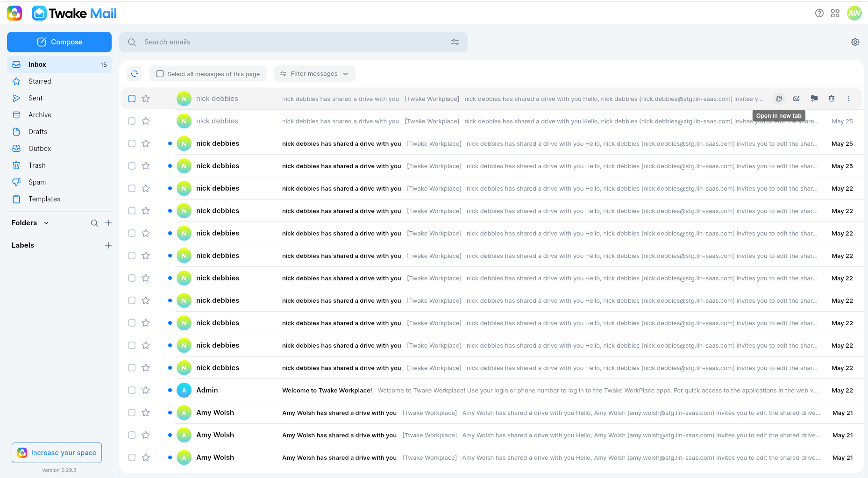Open the hovered email in new tab
The image size is (868, 478).
pyautogui.click(x=779, y=99)
